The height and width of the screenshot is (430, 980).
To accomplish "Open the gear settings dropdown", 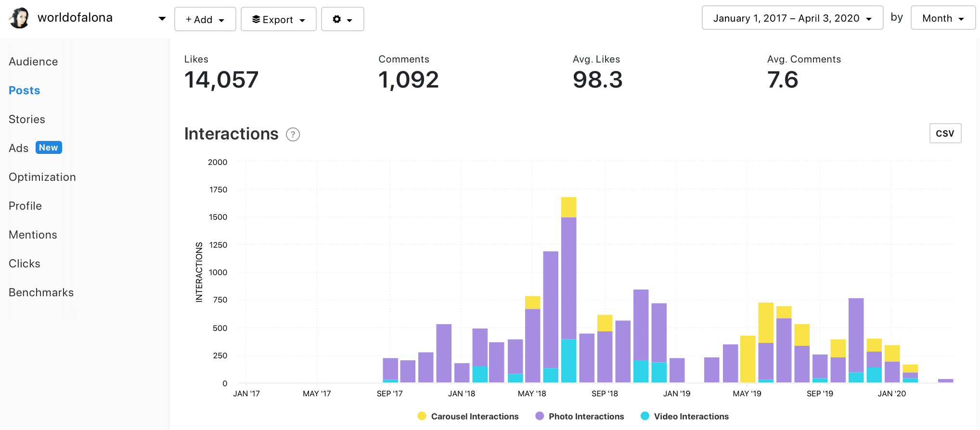I will click(x=342, y=19).
